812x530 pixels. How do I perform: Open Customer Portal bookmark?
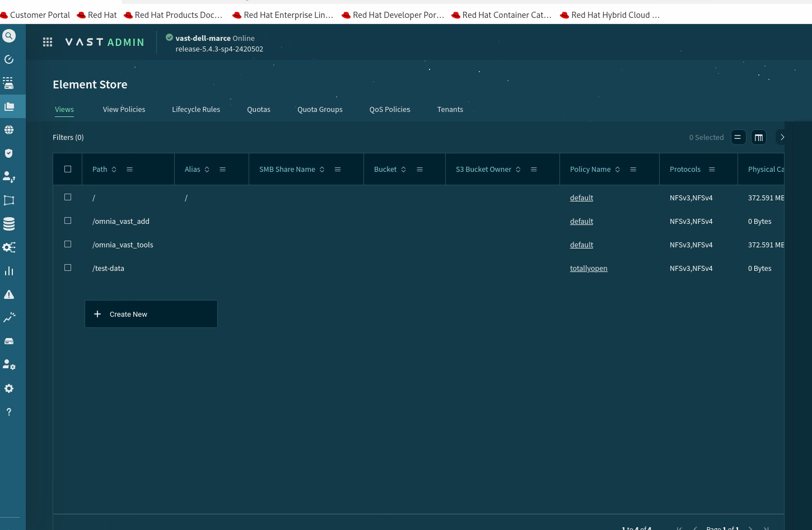(x=35, y=15)
